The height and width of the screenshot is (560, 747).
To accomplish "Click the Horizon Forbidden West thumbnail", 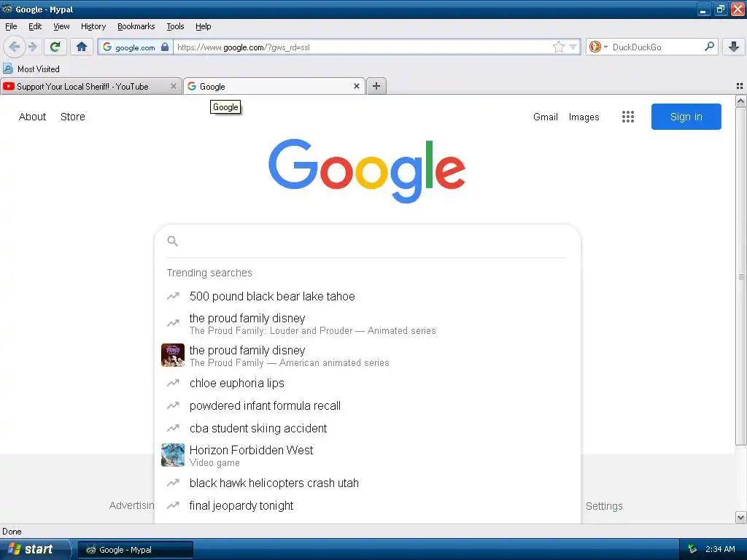I will tap(172, 455).
